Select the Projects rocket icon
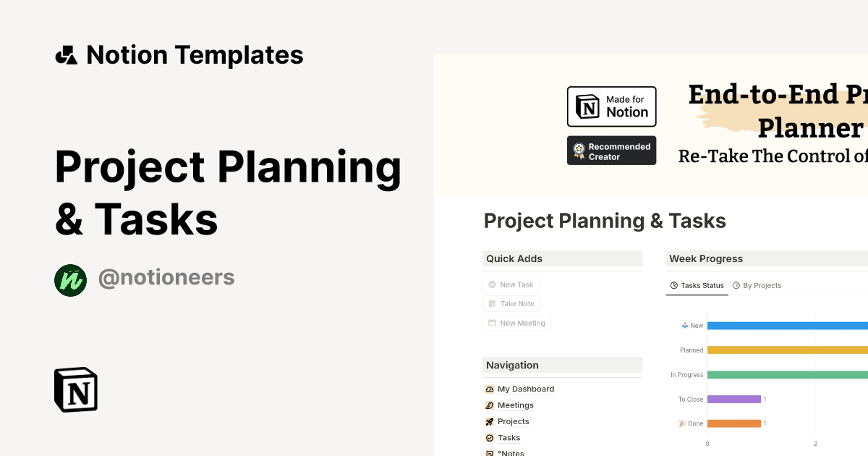 [x=490, y=421]
